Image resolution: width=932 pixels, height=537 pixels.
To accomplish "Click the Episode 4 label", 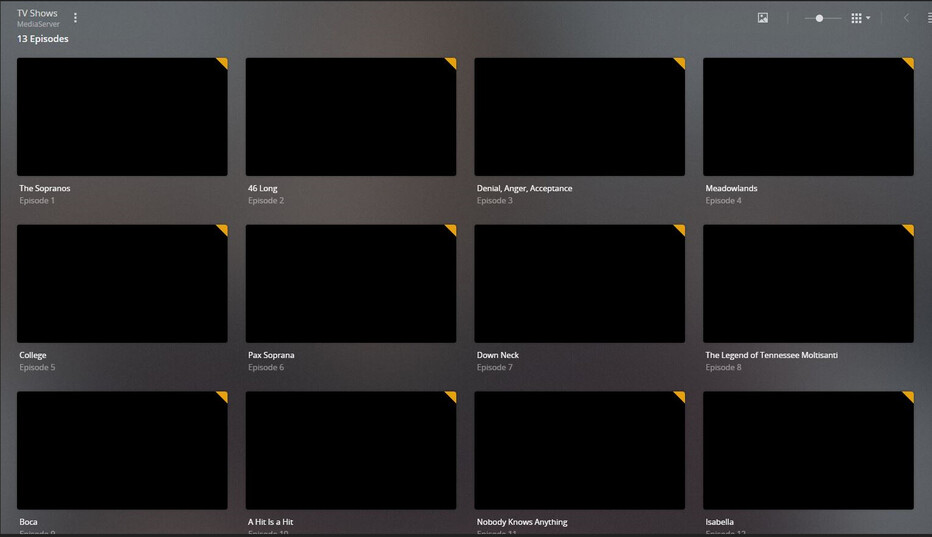I will [723, 200].
